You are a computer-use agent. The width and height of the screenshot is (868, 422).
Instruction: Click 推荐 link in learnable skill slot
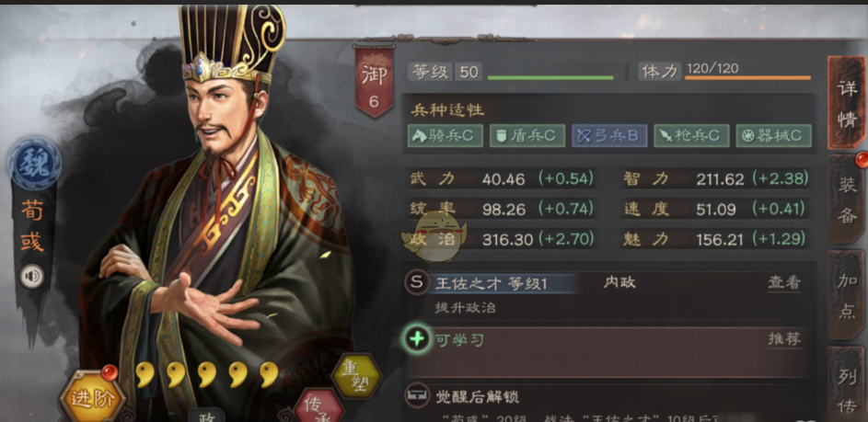[784, 338]
